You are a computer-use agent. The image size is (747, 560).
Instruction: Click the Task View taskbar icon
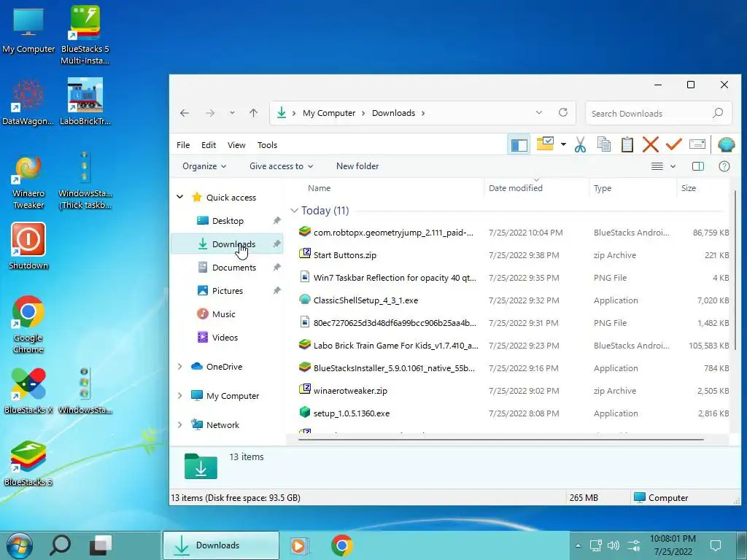(x=101, y=545)
